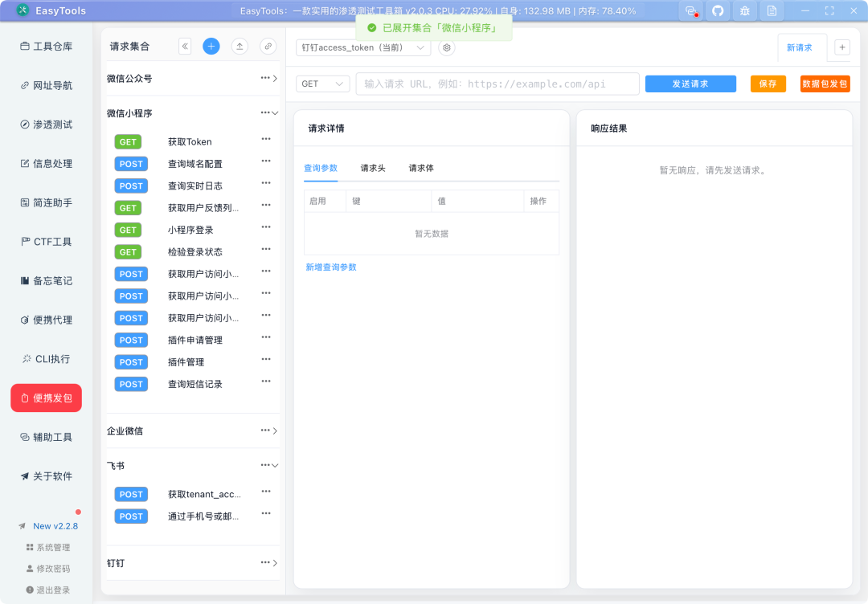
Task: Click the upload collection icon
Action: point(240,47)
